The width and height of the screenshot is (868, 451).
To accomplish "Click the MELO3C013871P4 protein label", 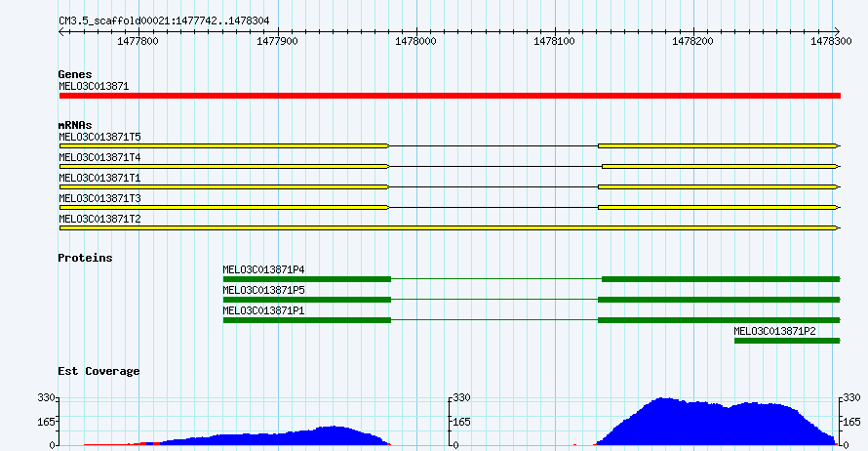I will (x=263, y=269).
